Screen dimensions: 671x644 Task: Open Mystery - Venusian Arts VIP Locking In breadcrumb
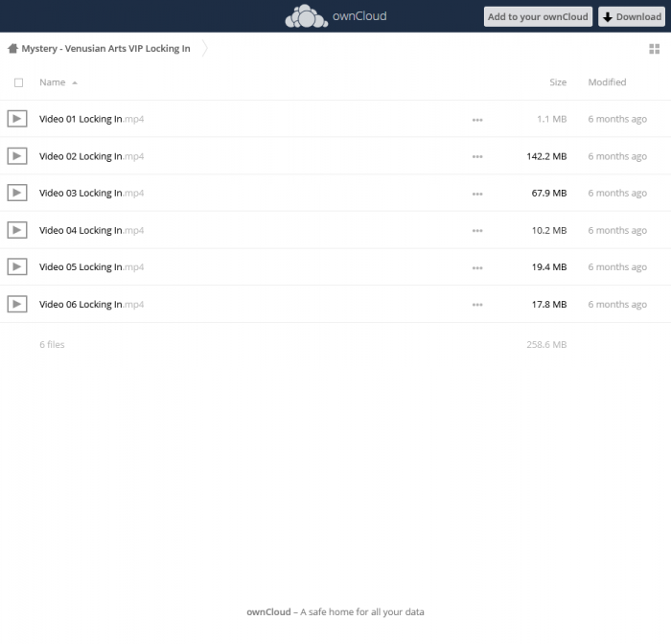point(105,48)
